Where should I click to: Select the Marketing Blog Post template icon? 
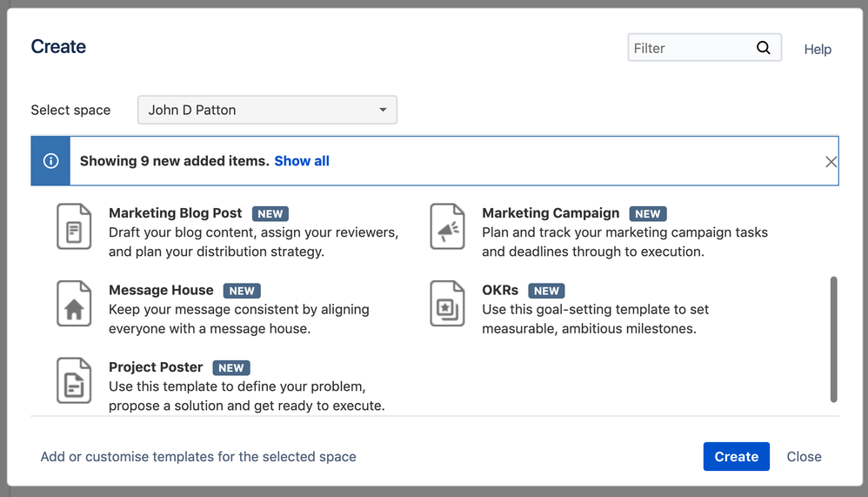74,226
